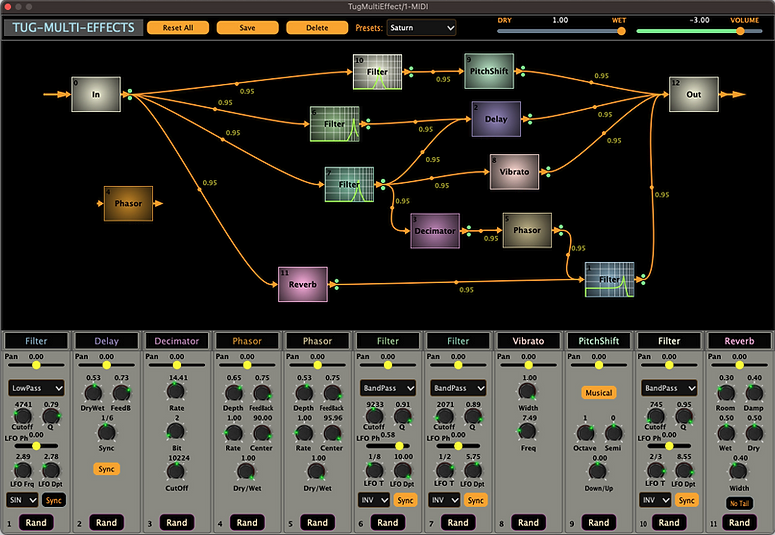This screenshot has height=535, width=775.
Task: Open the INV dropdown in Filter panel 10
Action: tap(655, 500)
